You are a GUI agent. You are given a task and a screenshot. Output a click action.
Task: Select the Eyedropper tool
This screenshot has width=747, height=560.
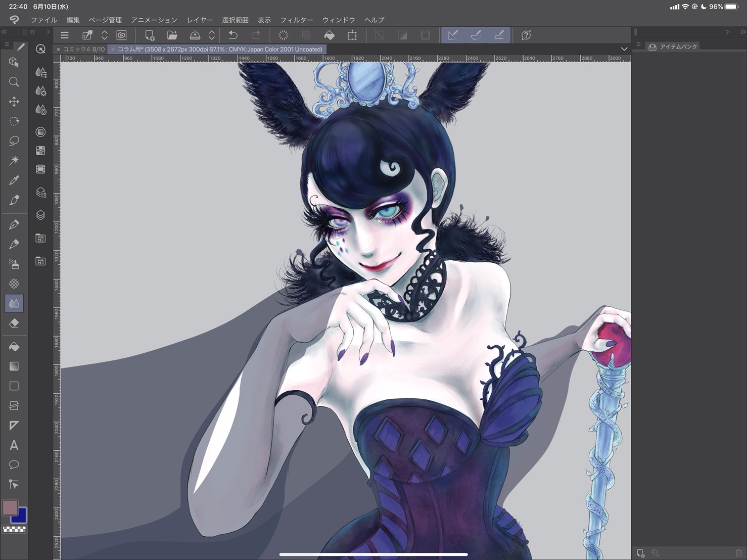[x=14, y=180]
